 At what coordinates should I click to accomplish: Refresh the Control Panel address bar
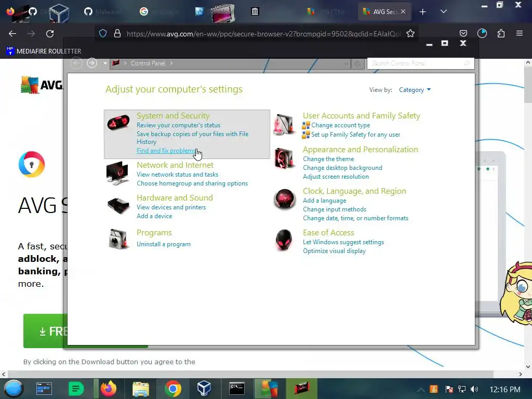pyautogui.click(x=357, y=64)
